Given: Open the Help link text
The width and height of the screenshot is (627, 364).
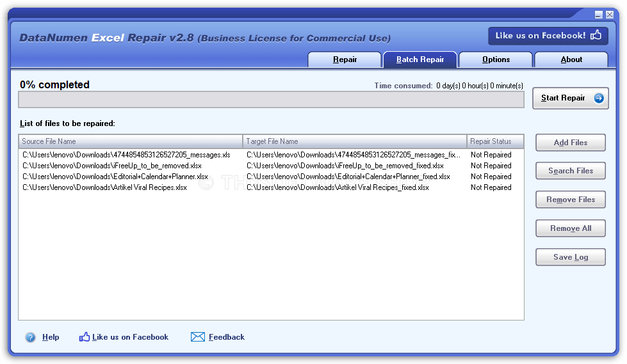Looking at the screenshot, I should coord(51,337).
